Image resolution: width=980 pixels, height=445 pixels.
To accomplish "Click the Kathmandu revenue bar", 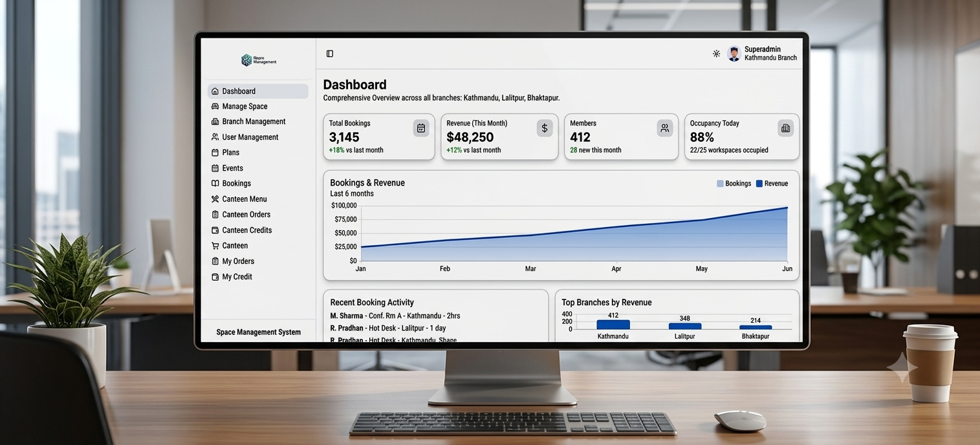I will coord(613,325).
